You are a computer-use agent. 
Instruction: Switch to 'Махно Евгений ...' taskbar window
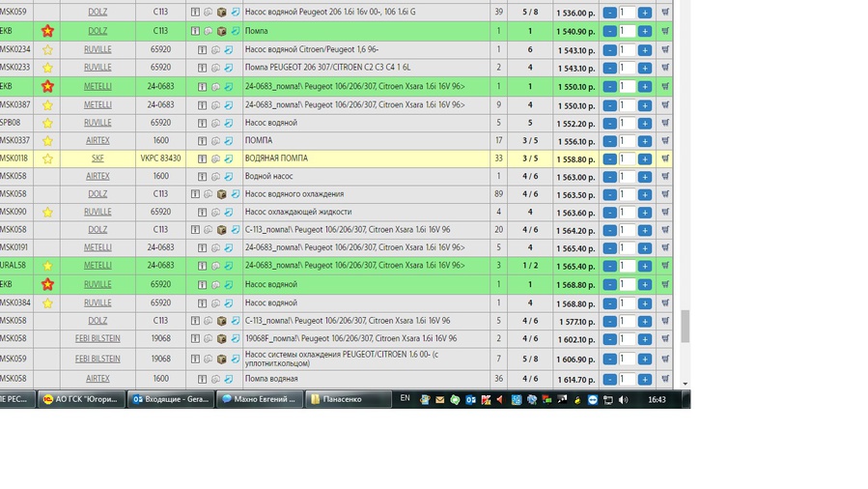(260, 399)
